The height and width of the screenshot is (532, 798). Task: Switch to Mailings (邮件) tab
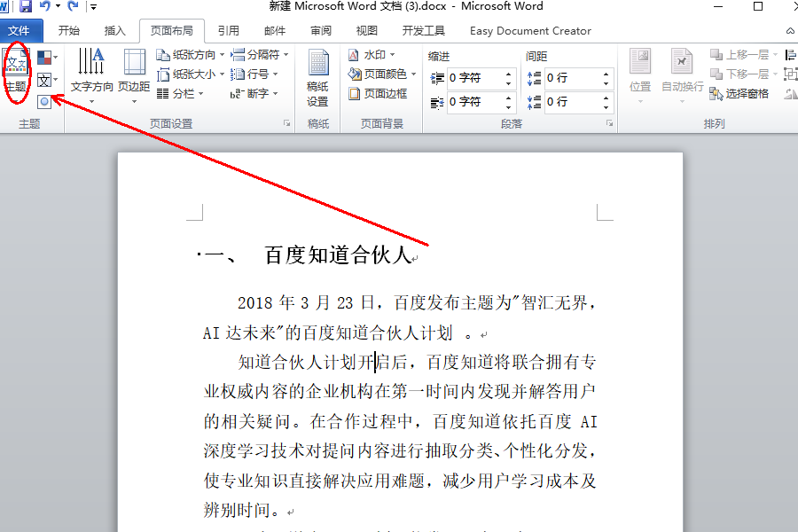click(x=275, y=30)
